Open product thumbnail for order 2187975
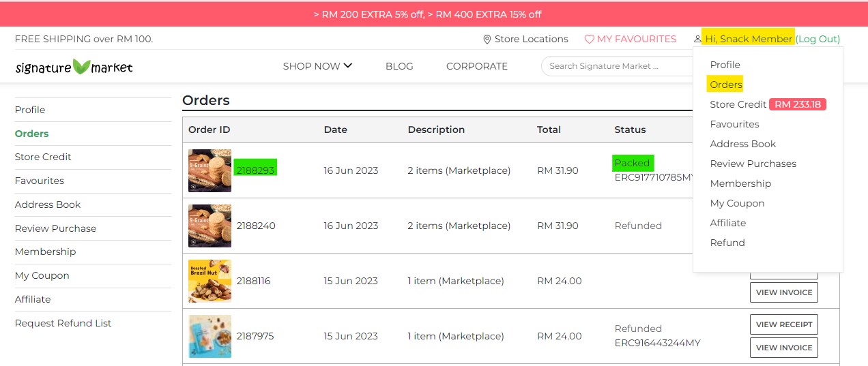Screen dimensions: 868x366 coord(209,336)
